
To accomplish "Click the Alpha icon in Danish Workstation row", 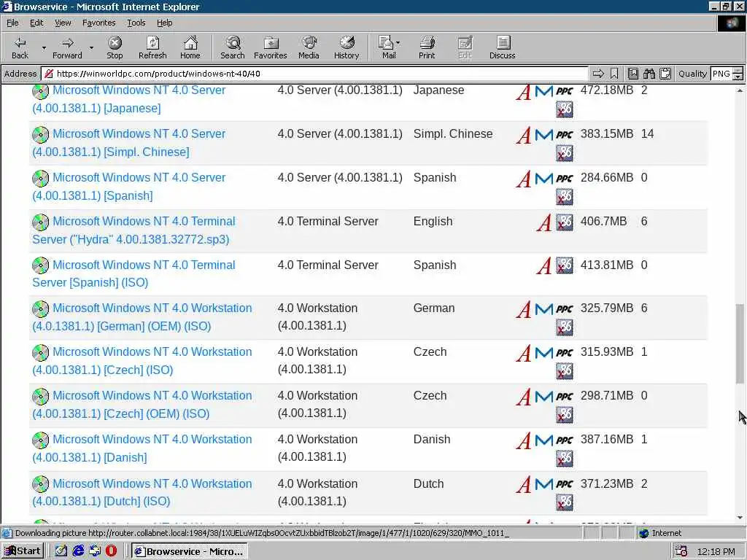I will coord(524,440).
